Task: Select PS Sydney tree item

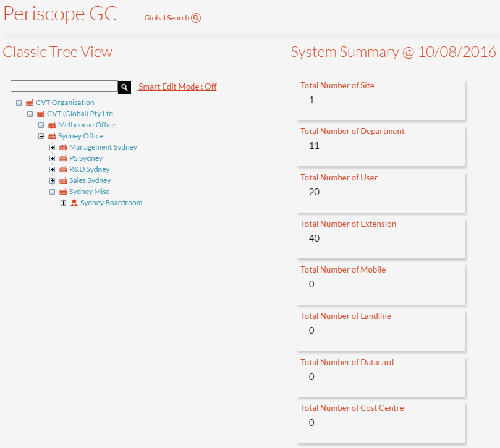Action: [86, 158]
